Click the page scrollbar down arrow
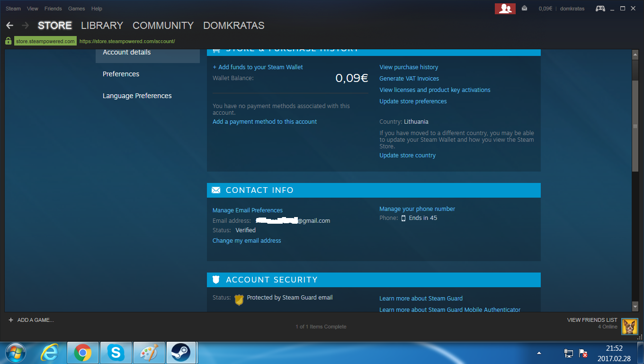Image resolution: width=644 pixels, height=364 pixels. [x=635, y=307]
